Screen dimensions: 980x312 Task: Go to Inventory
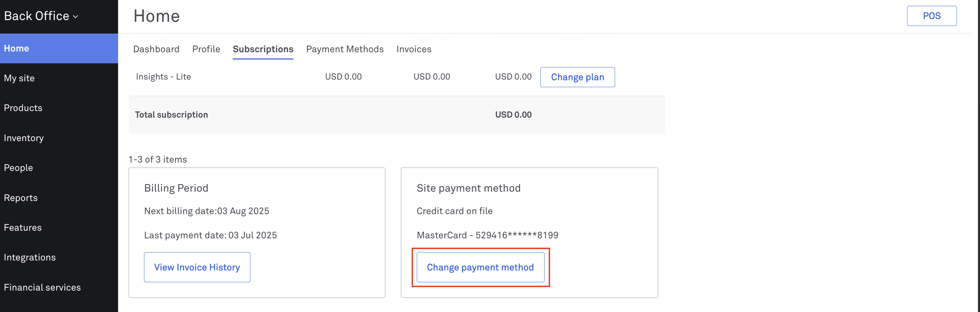pos(23,138)
